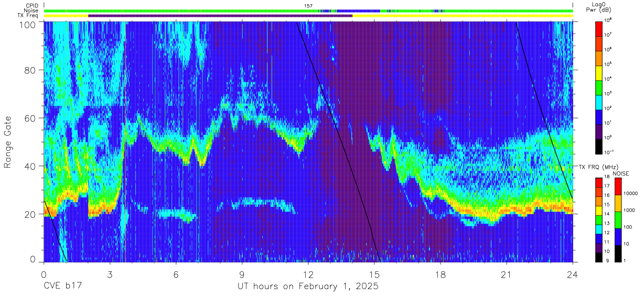The height and width of the screenshot is (297, 644).
Task: Pick the purple segment of the TX FRQ colorbar
Action: (599, 247)
